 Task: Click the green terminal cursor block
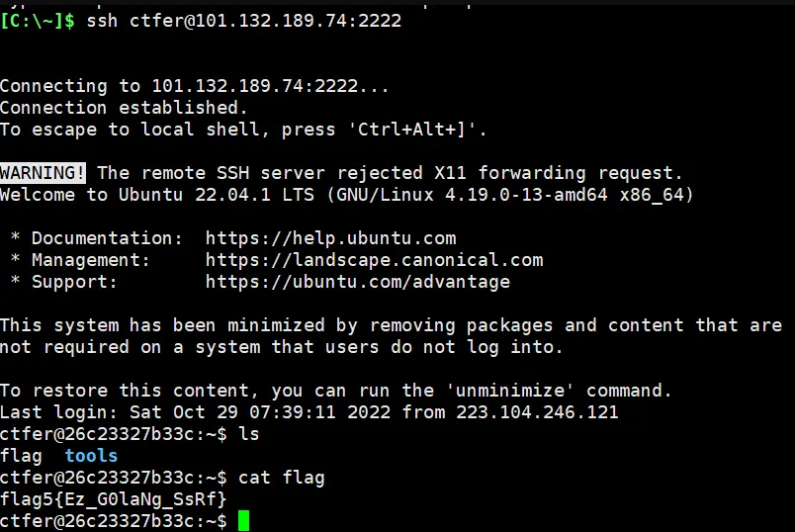[243, 520]
